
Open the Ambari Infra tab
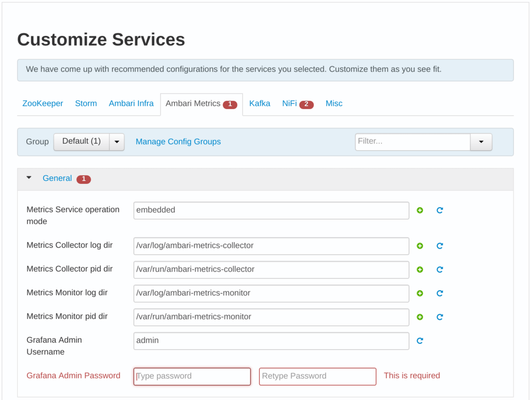[131, 103]
